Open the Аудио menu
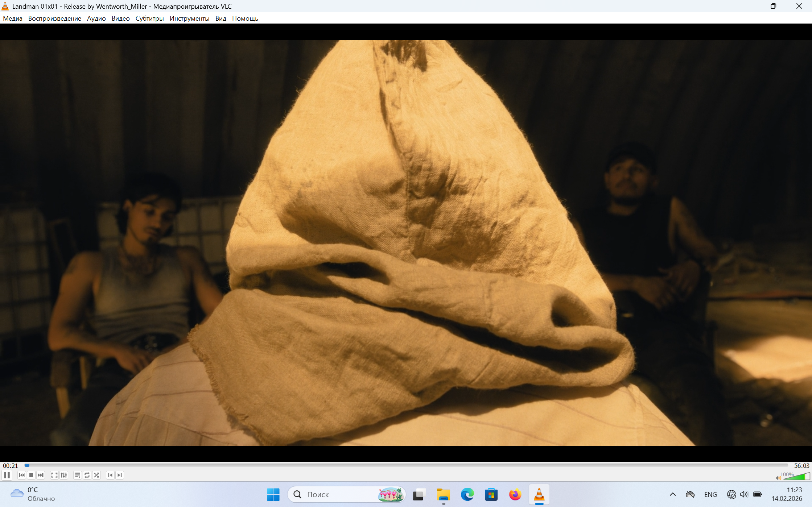This screenshot has height=507, width=812. click(96, 18)
